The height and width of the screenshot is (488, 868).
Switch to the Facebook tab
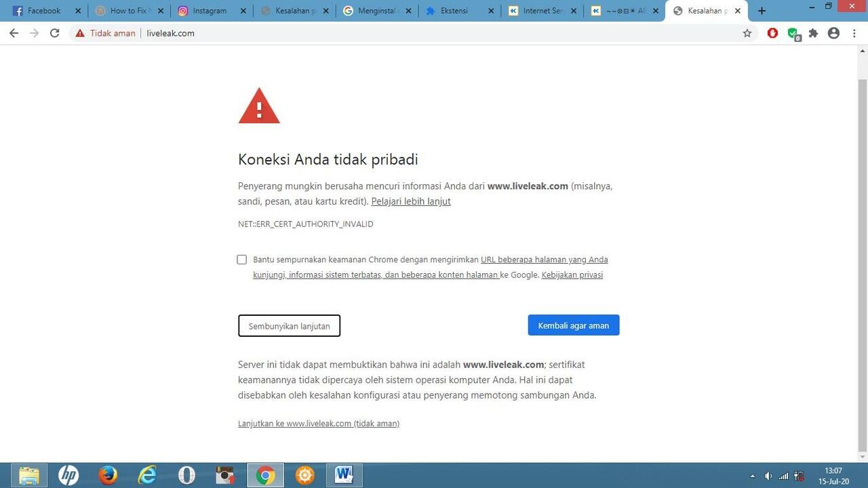pyautogui.click(x=42, y=10)
